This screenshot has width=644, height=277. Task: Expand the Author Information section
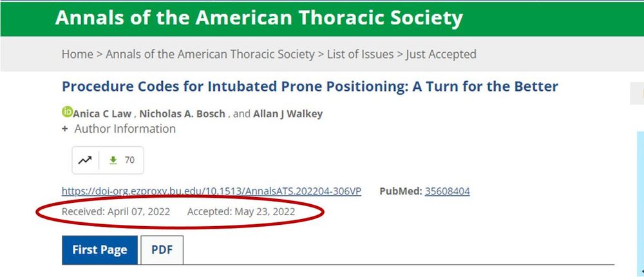(118, 129)
